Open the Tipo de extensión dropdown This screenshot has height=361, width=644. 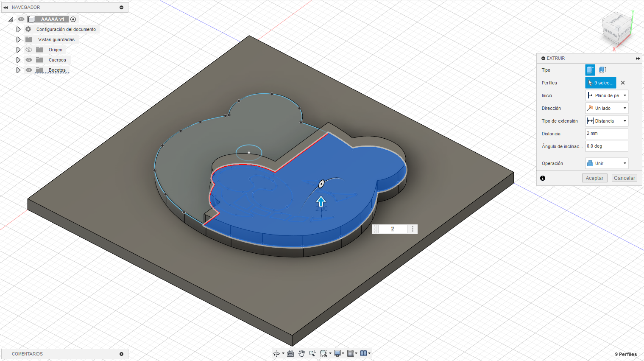[607, 121]
